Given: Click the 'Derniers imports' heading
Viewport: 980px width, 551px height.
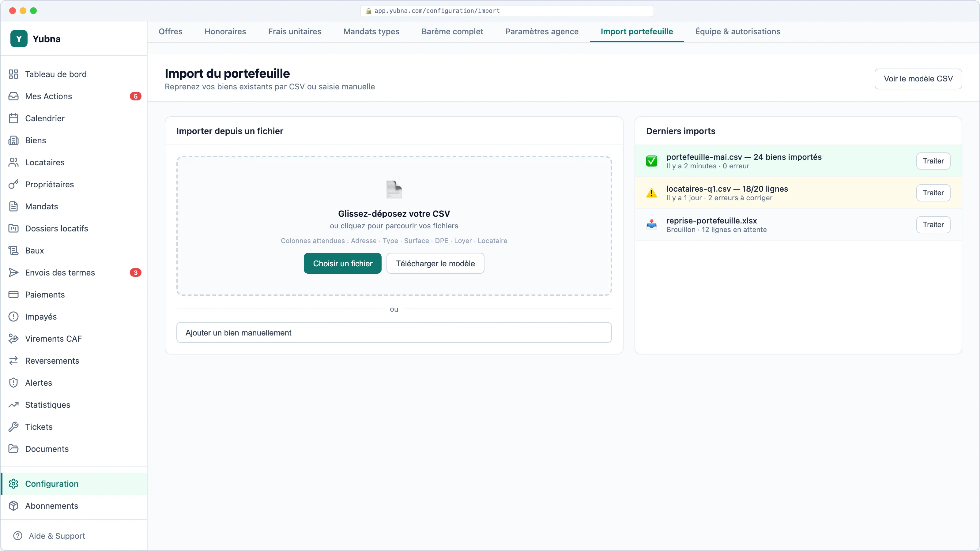Looking at the screenshot, I should coord(680,131).
